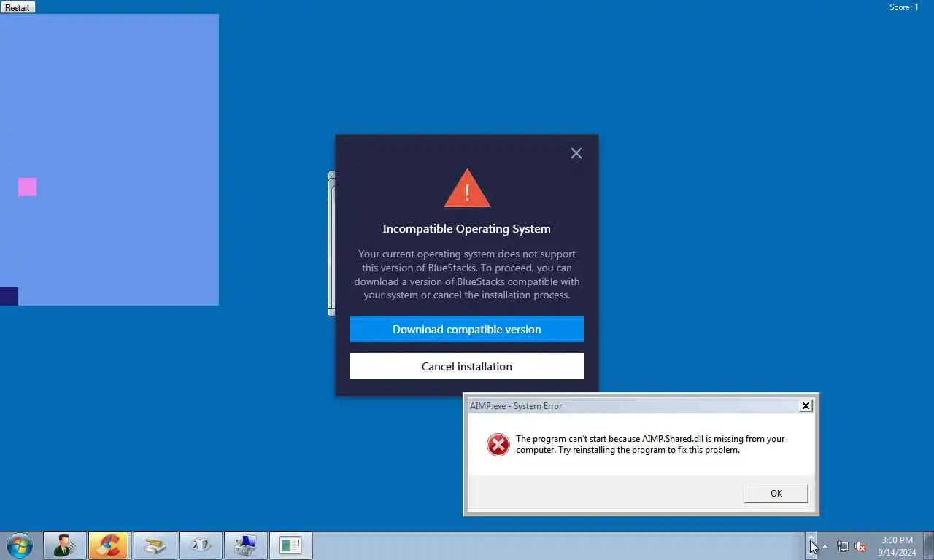Click the red warning triangle icon
Screen dimensions: 934x560
click(467, 189)
